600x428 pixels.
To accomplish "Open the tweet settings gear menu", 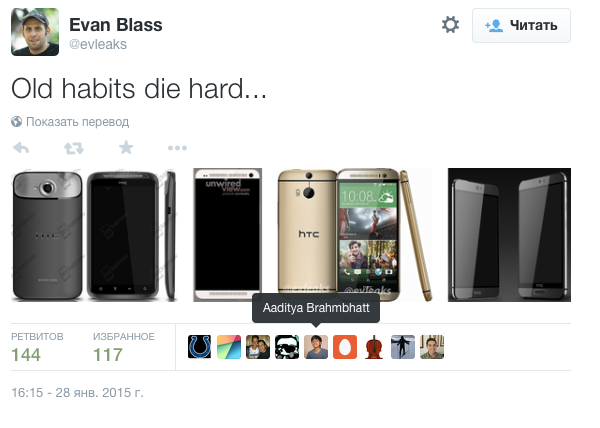I will click(x=450, y=25).
